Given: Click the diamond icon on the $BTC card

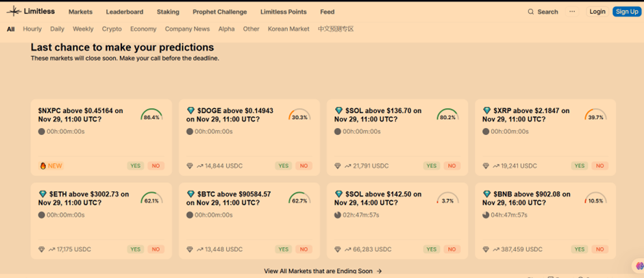Looking at the screenshot, I should tap(190, 194).
